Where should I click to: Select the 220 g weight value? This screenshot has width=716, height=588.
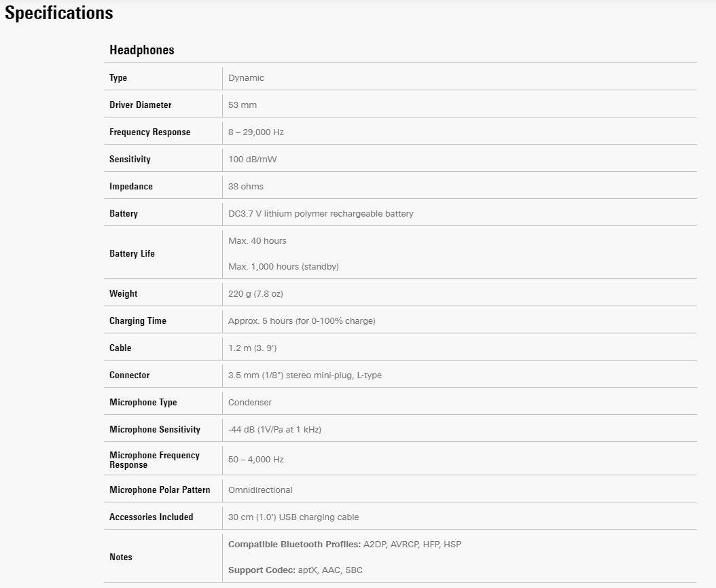255,294
